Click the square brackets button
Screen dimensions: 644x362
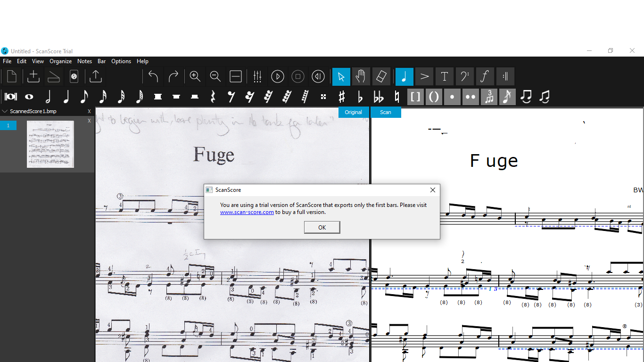415,97
